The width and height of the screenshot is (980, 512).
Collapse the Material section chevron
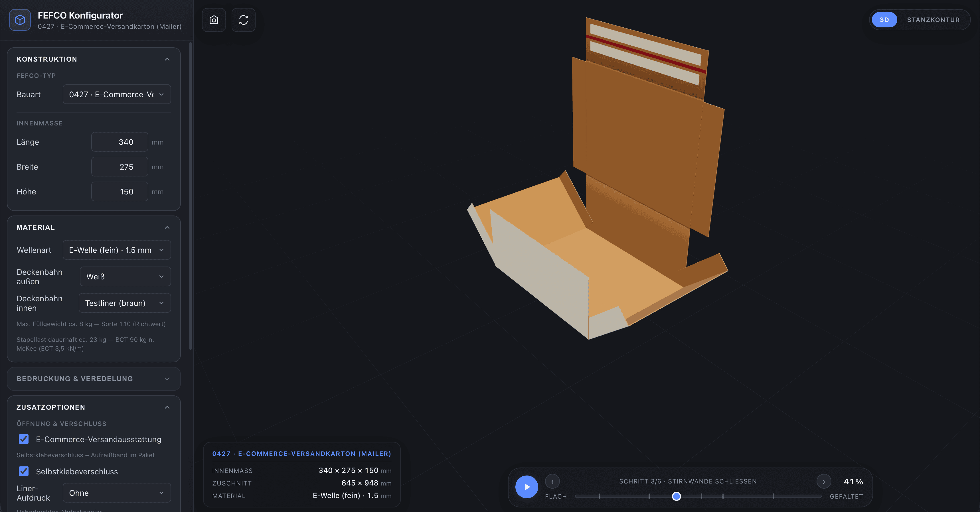click(x=167, y=227)
